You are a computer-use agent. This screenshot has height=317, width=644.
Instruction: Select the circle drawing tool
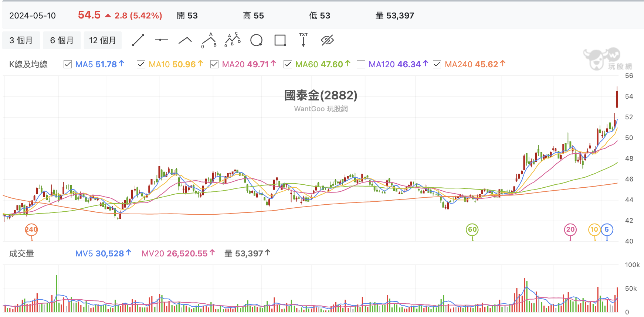[256, 40]
